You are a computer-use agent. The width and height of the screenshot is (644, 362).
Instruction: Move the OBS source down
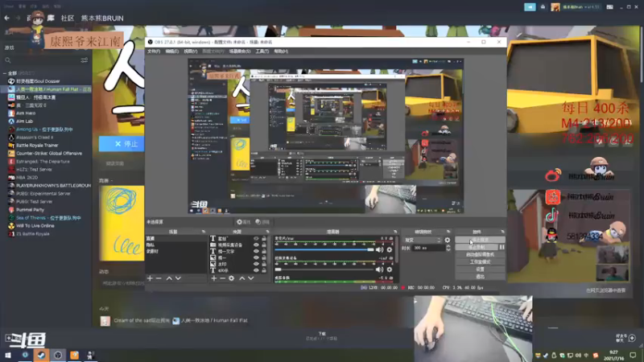coord(251,278)
